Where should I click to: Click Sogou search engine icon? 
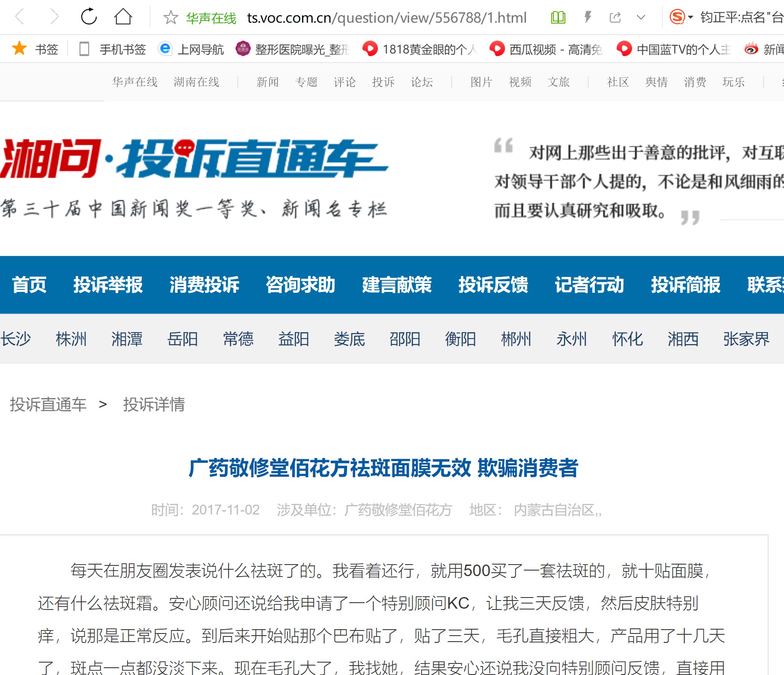click(x=677, y=17)
